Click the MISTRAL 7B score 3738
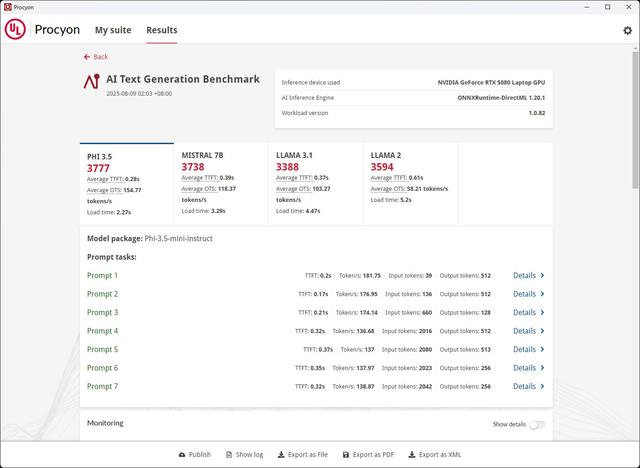Image resolution: width=640 pixels, height=468 pixels. point(193,167)
